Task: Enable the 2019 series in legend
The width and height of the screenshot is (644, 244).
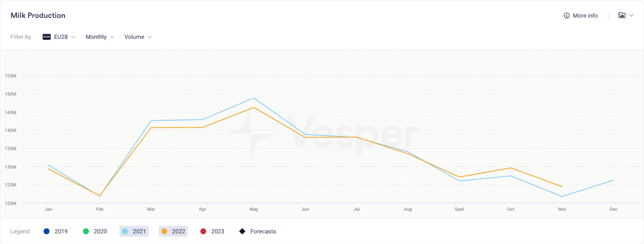Action: 56,231
